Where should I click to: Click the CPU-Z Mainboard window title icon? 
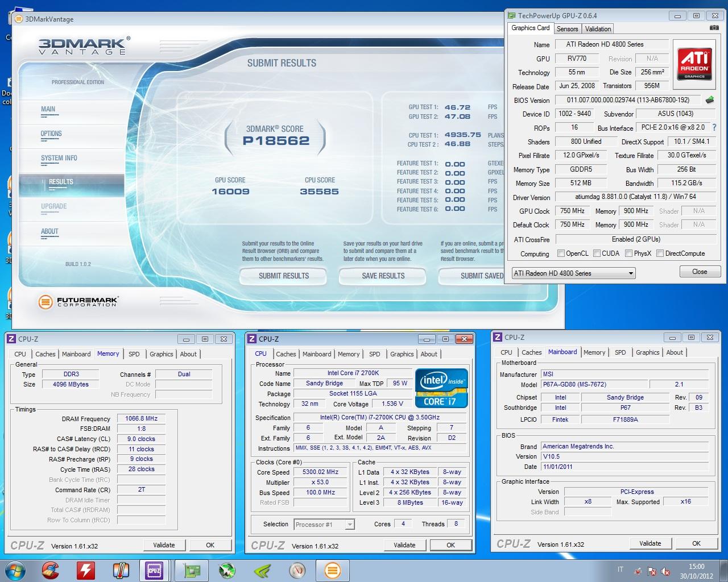pos(498,337)
